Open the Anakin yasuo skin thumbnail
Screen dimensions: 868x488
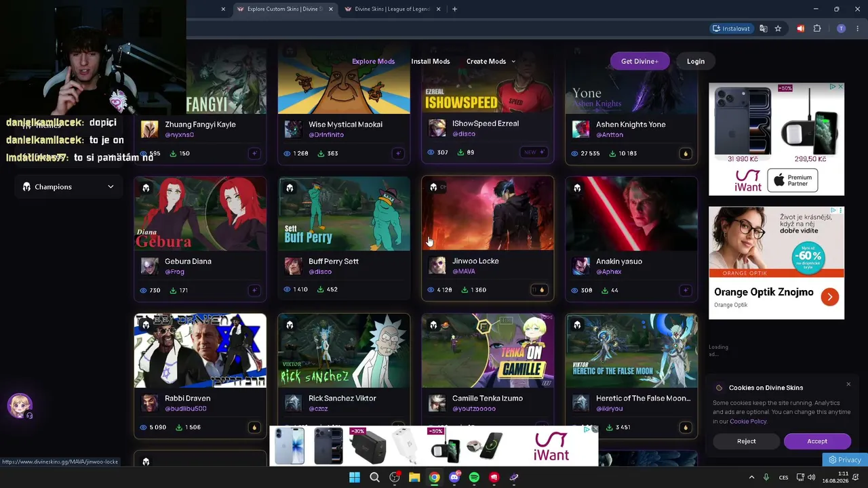(x=631, y=213)
